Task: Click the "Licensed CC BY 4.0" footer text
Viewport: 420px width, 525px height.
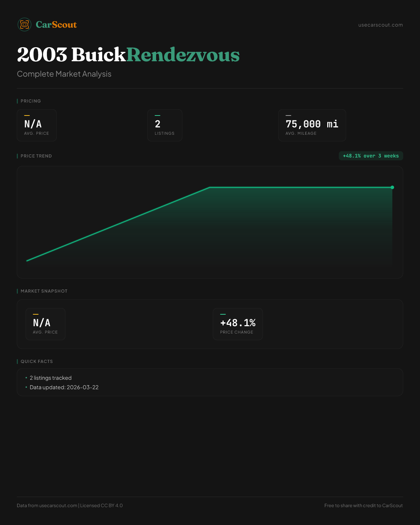Action: (101, 505)
